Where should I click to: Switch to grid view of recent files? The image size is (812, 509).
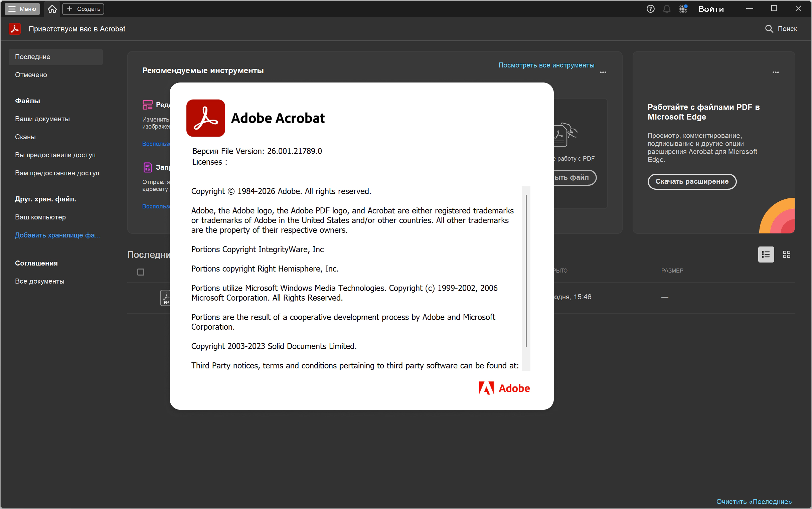tap(787, 254)
